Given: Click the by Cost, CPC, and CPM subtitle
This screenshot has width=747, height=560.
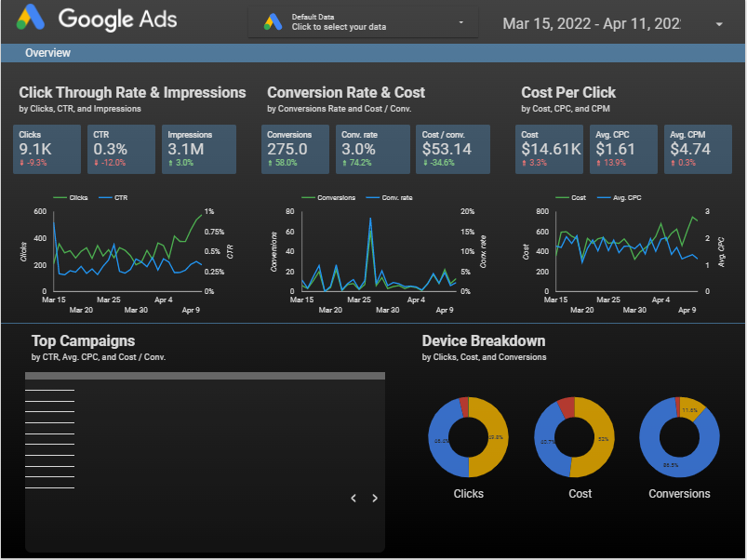Looking at the screenshot, I should (x=566, y=109).
